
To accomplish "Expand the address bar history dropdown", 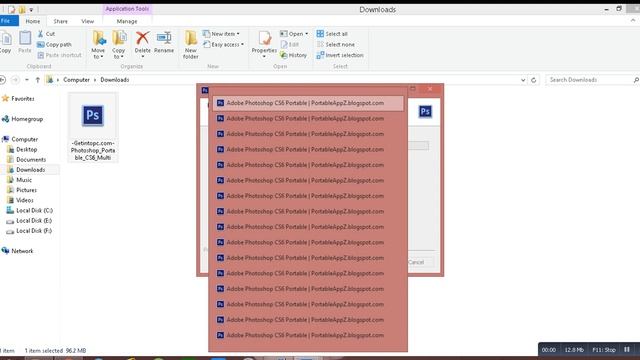I will 523,80.
